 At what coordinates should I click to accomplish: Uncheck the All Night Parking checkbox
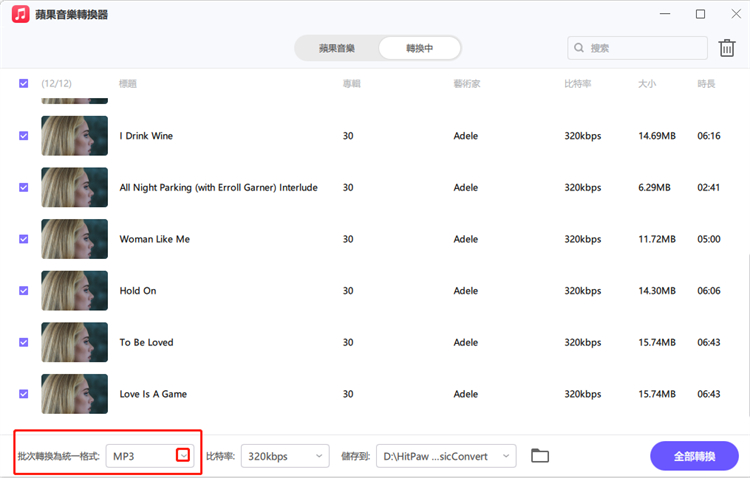tap(23, 187)
